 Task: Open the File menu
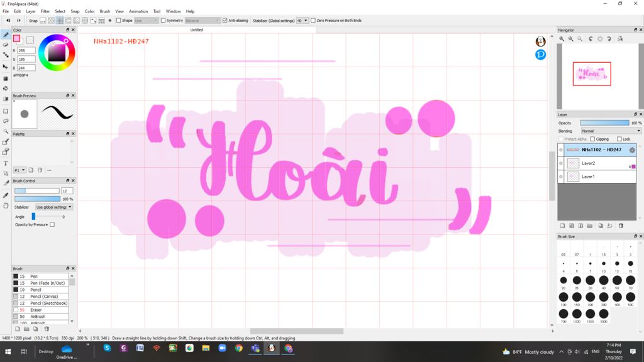[6, 11]
